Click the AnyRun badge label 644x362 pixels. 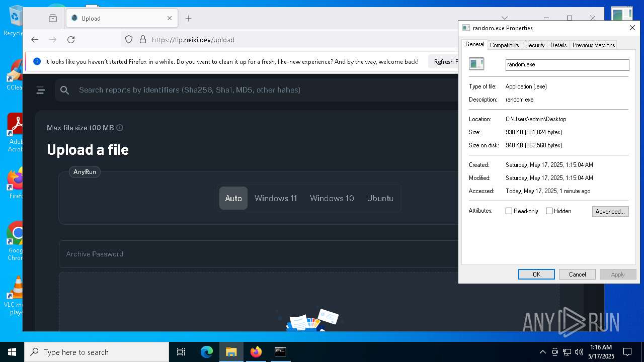85,172
